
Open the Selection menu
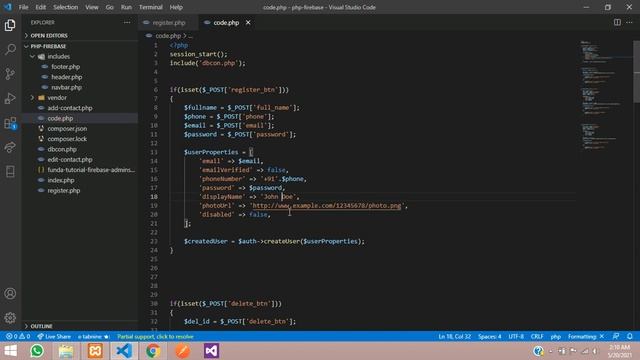click(65, 7)
